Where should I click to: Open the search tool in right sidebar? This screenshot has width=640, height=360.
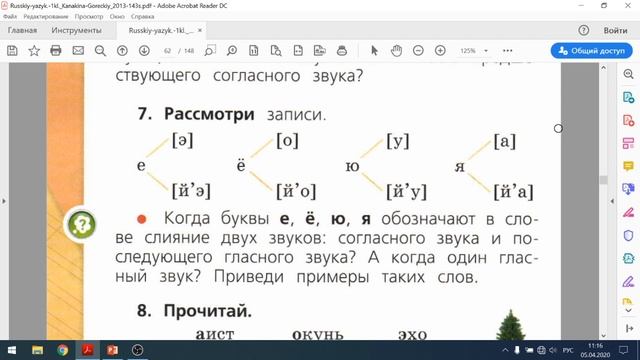tap(629, 74)
